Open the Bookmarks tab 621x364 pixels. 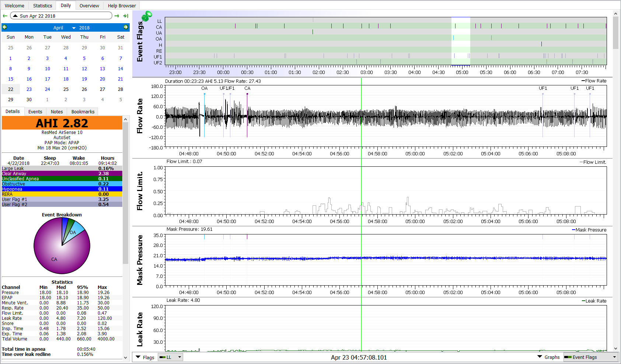click(83, 112)
